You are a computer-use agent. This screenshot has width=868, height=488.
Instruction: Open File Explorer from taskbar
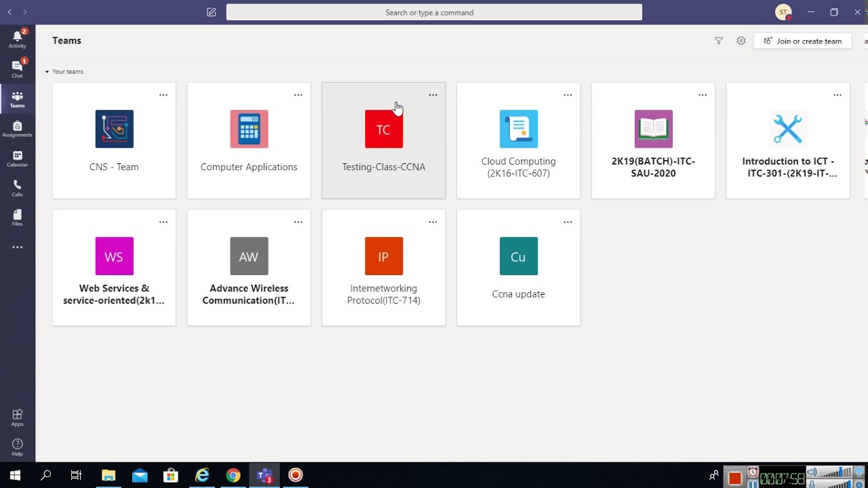(x=108, y=475)
